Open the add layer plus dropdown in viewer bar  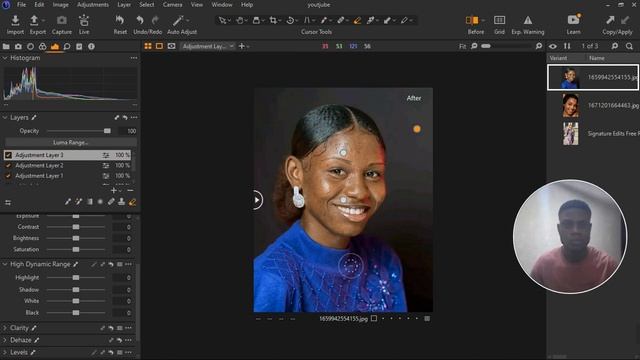pyautogui.click(x=244, y=46)
